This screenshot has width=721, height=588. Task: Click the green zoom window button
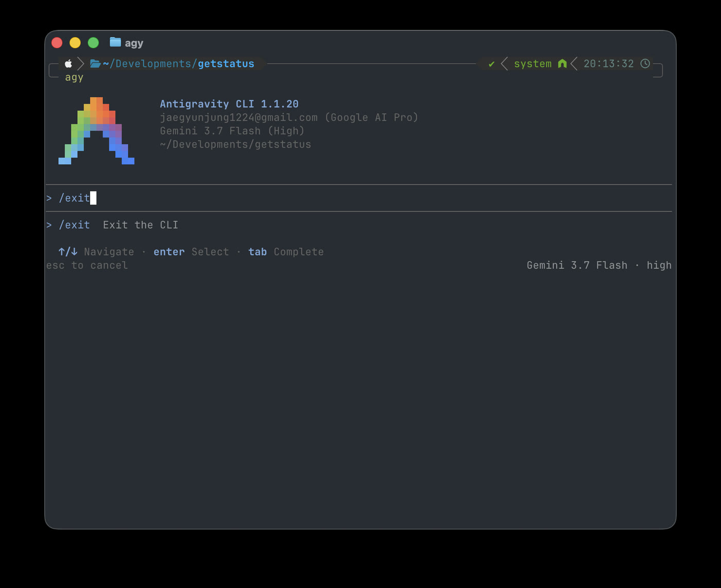(x=93, y=43)
